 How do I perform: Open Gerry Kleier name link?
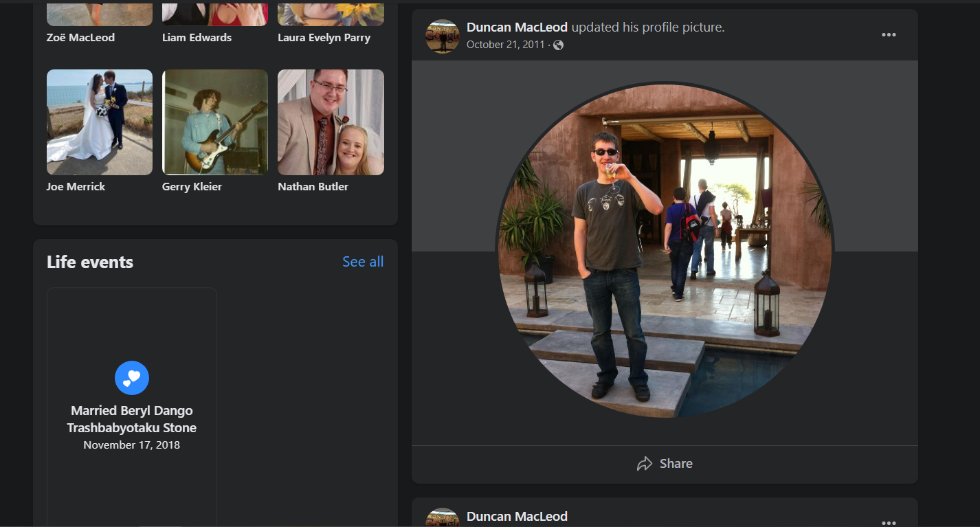[192, 187]
